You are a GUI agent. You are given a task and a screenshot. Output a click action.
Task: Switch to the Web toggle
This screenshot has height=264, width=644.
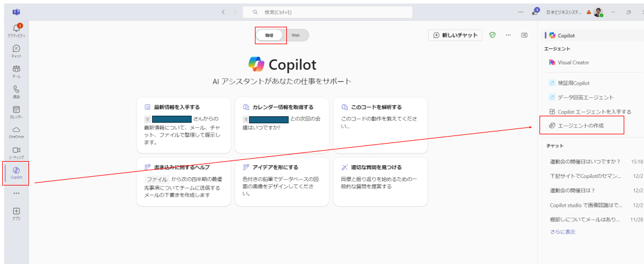tap(296, 35)
